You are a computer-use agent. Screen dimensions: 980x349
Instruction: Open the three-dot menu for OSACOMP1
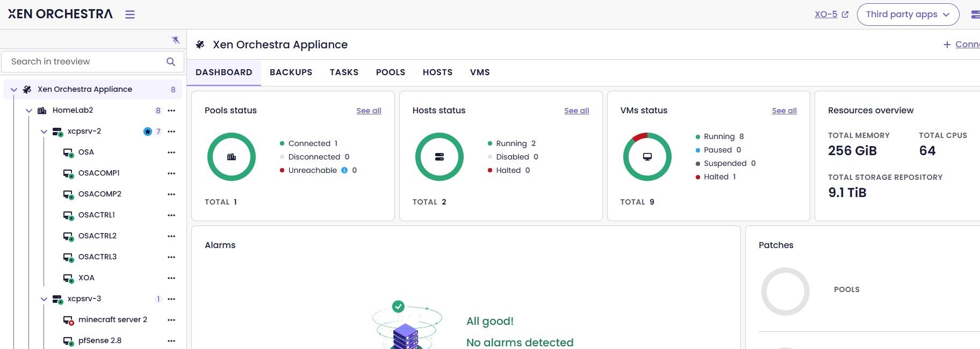click(171, 173)
